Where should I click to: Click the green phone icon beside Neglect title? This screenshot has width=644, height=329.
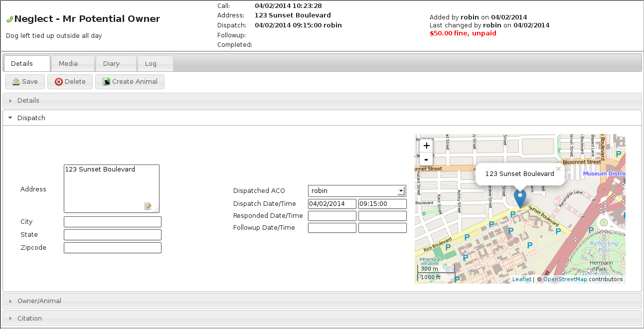9,19
